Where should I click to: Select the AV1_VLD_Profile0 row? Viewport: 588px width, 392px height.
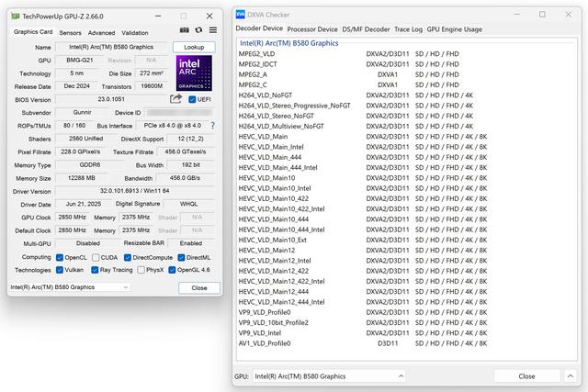(x=406, y=343)
